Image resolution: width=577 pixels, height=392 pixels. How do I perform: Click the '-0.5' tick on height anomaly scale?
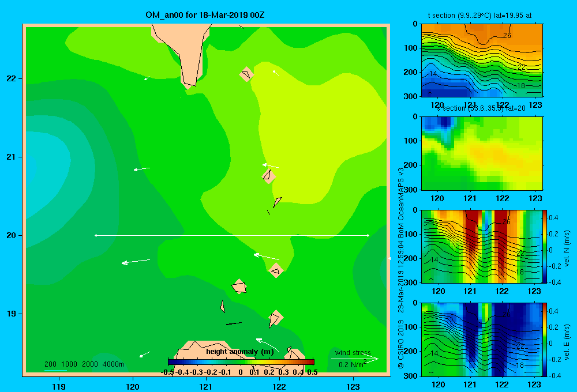[168, 372]
